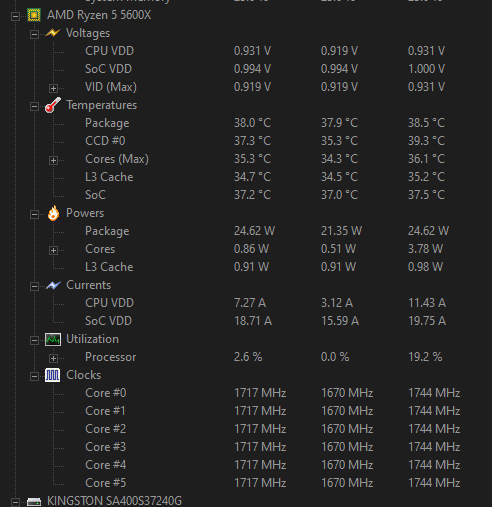Select the CCD #0 temperature row
This screenshot has height=507, width=492.
pos(105,141)
